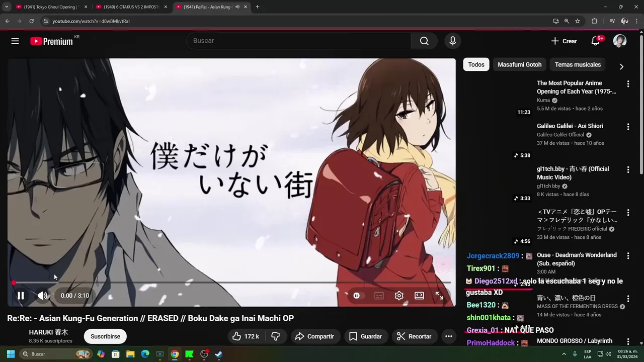The image size is (644, 362).
Task: Open Steam from the taskbar
Action: coord(219,354)
